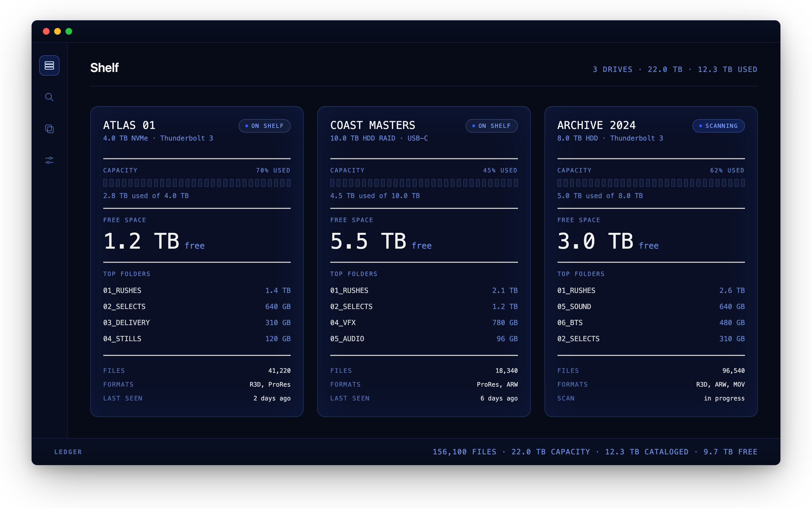This screenshot has width=812, height=508.
Task: Click '156,100 FILES' in the status bar
Action: (x=464, y=452)
